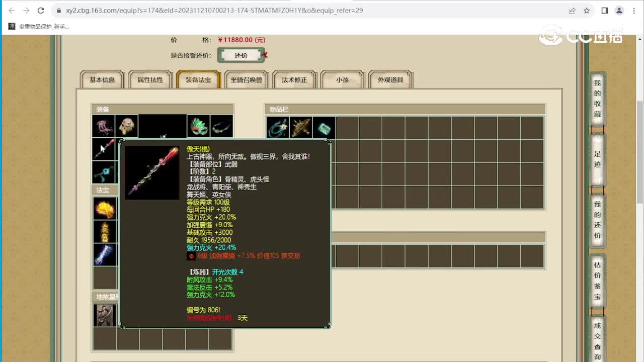
Task: Select the blue crystal talisman icon
Action: pyautogui.click(x=105, y=254)
